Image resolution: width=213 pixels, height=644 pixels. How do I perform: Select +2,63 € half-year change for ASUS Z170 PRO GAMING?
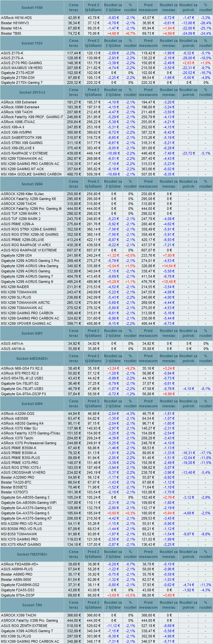(x=188, y=63)
